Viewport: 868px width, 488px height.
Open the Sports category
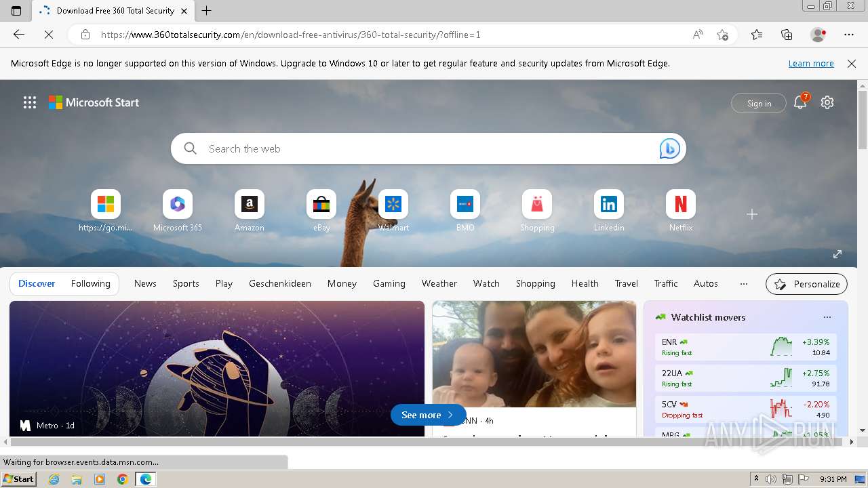pos(186,283)
